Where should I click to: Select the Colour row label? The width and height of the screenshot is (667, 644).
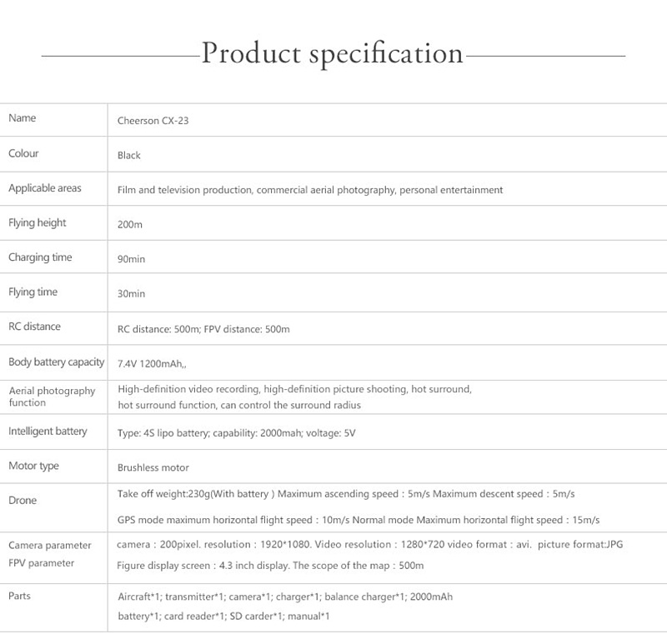[x=23, y=153]
